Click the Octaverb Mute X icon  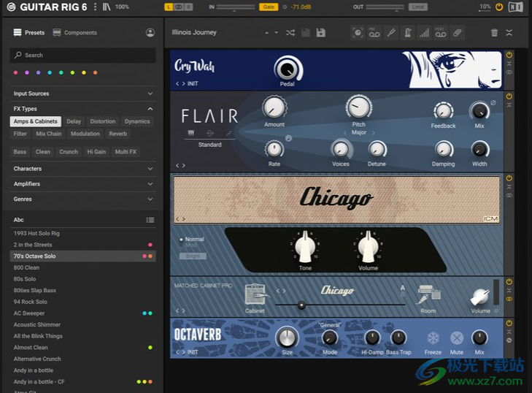click(457, 338)
